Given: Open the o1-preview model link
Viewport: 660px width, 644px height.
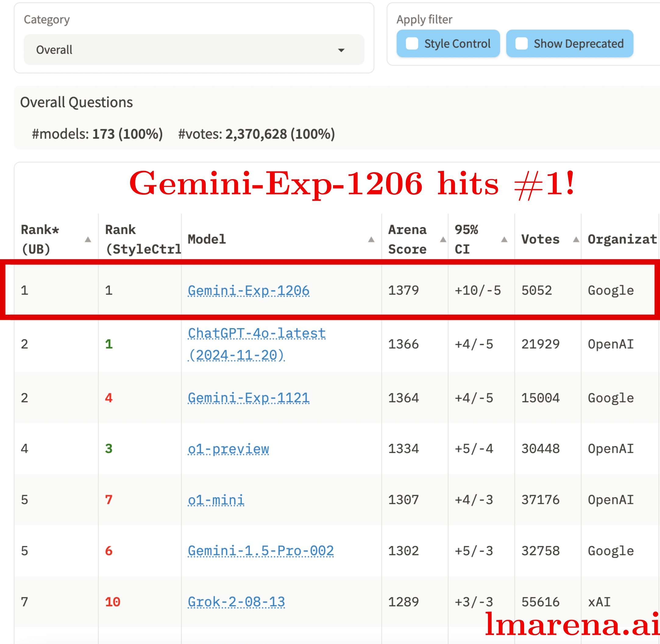Looking at the screenshot, I should [228, 449].
